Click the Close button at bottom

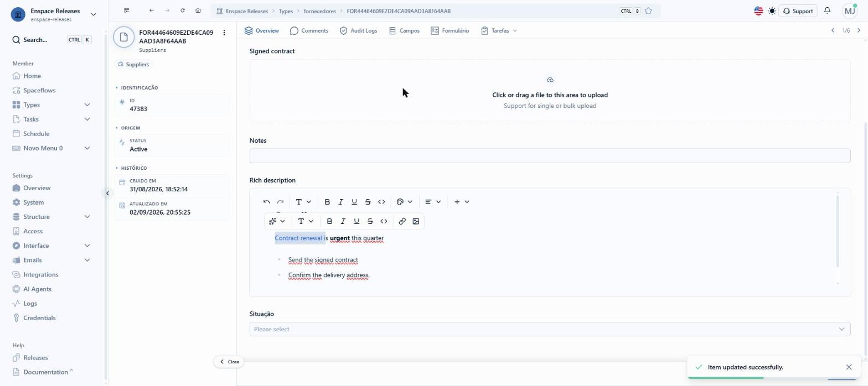(229, 362)
